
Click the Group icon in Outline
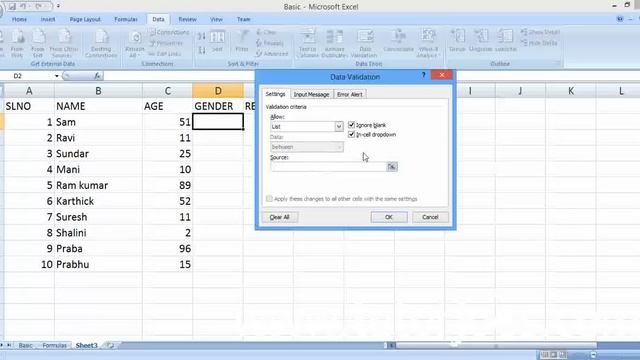[457, 40]
